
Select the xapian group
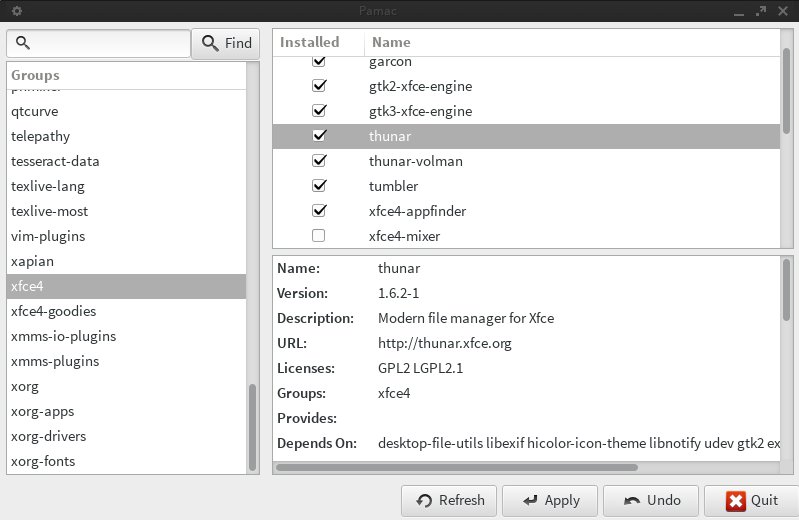126,261
